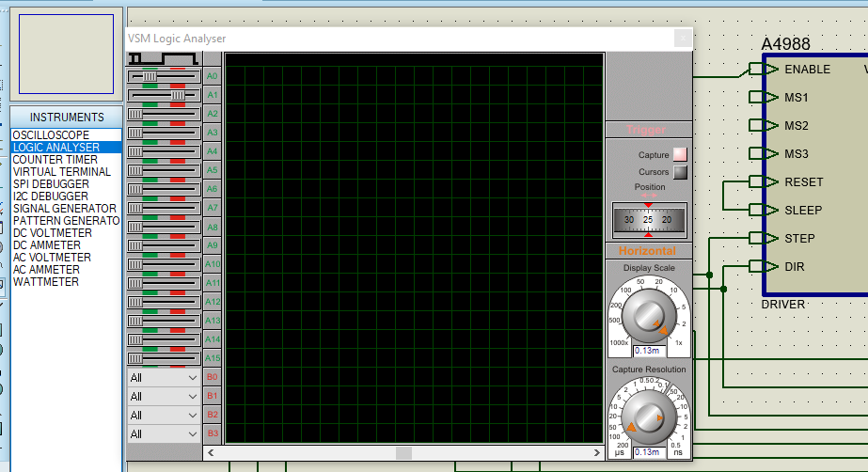868x472 pixels.
Task: Close the VSM Logic Analyser window
Action: coord(683,39)
